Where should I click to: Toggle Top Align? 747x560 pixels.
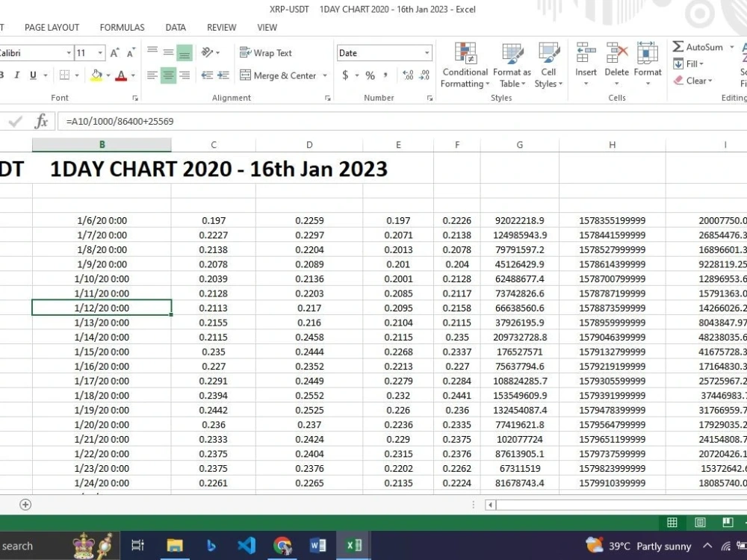click(x=152, y=52)
